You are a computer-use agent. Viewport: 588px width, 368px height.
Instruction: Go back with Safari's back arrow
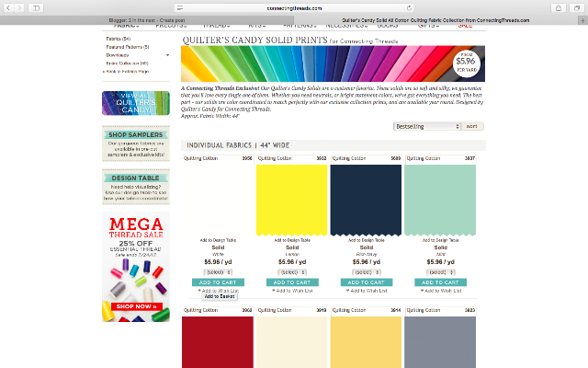coord(8,7)
